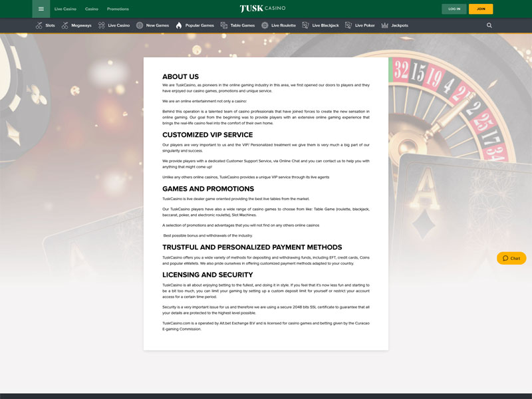
Task: Click the Megaways icon
Action: [x=65, y=25]
